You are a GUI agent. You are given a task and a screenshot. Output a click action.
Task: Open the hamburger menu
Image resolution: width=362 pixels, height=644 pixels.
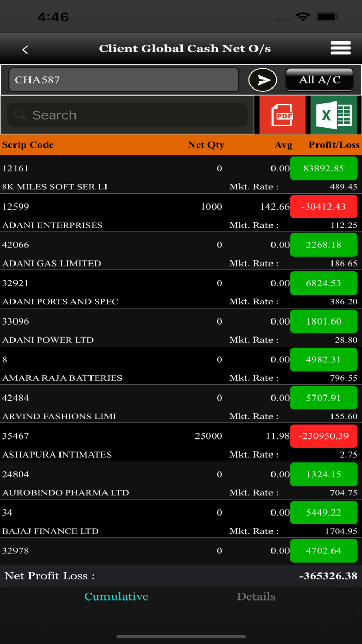tap(341, 48)
